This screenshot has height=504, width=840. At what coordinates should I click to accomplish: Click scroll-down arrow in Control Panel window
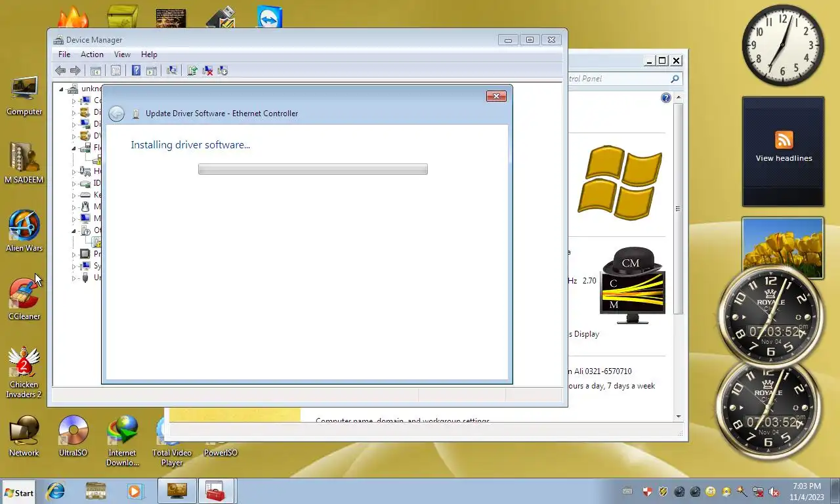(678, 416)
